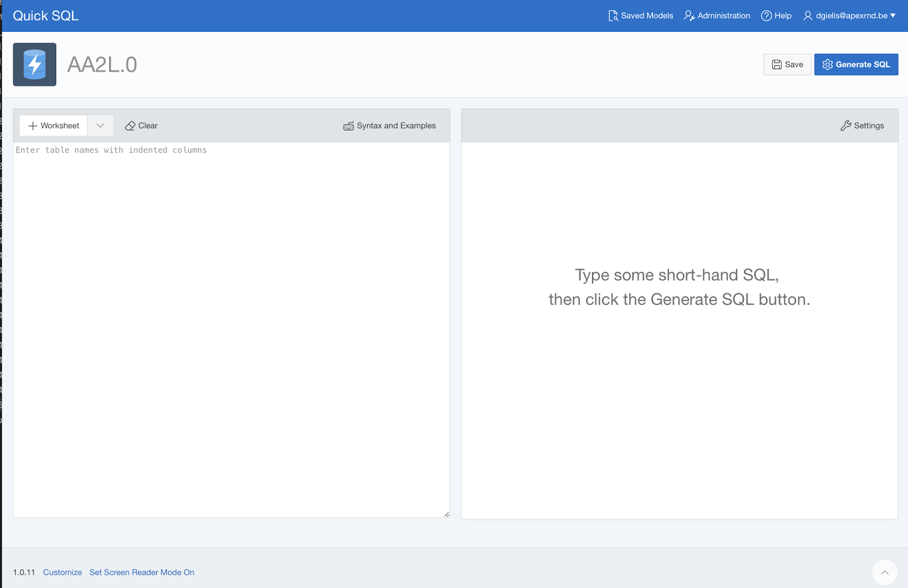
Task: Click the user profile silhouette icon
Action: 808,15
